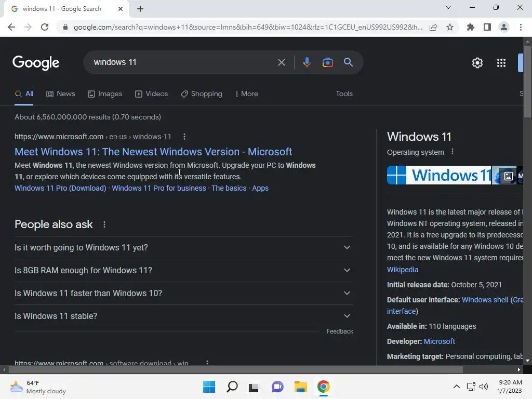The image size is (532, 399).
Task: Open Chrome three-dot menu
Action: [x=521, y=27]
